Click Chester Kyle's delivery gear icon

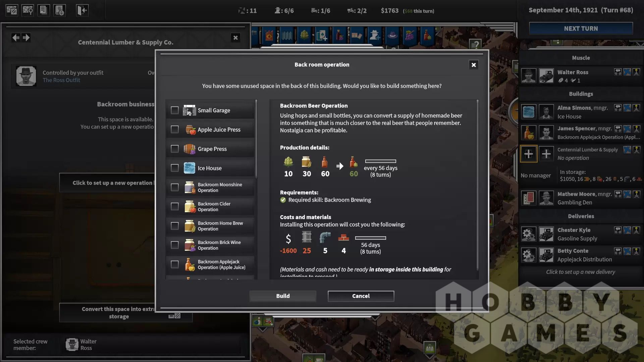point(529,234)
